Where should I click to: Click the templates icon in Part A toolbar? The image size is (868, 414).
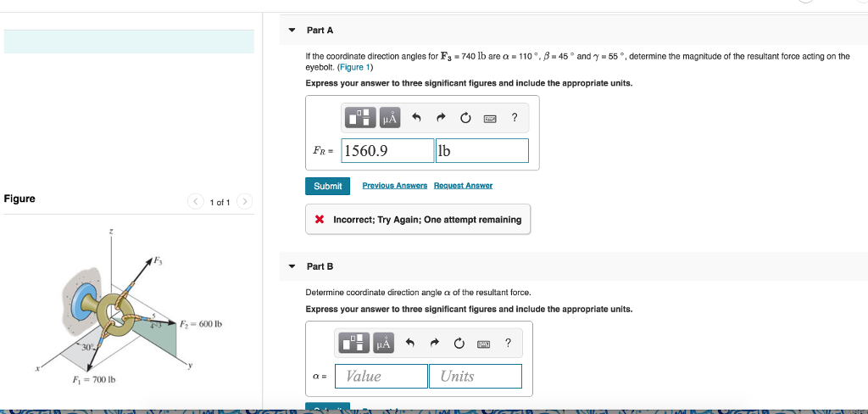coord(360,117)
